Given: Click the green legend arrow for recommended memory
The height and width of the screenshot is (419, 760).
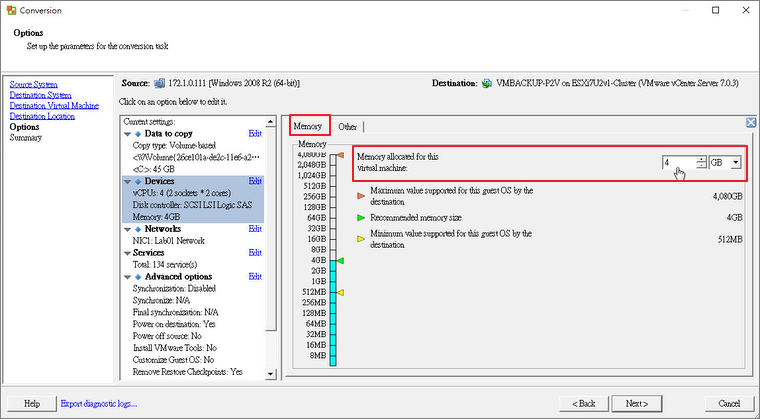Looking at the screenshot, I should point(361,218).
